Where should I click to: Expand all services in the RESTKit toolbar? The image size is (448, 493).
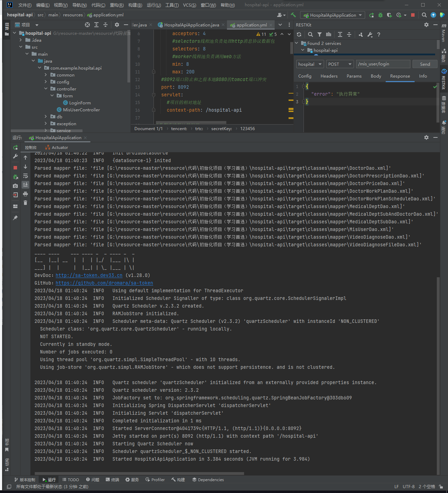coord(340,34)
